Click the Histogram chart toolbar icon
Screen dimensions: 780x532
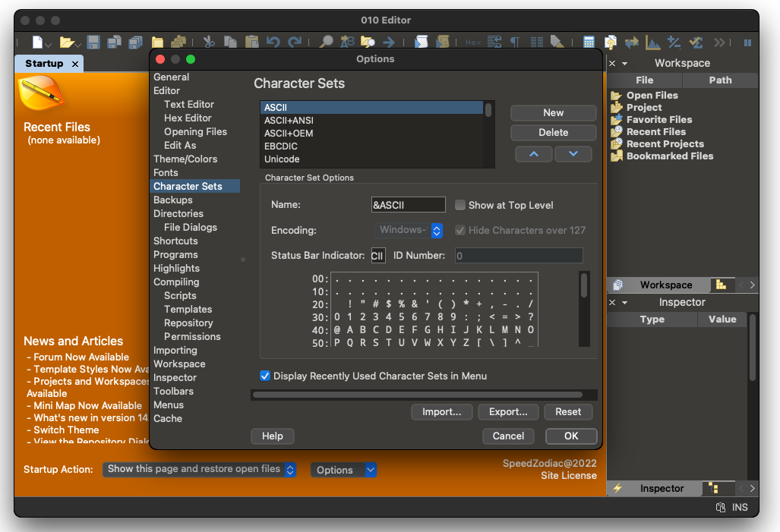652,42
